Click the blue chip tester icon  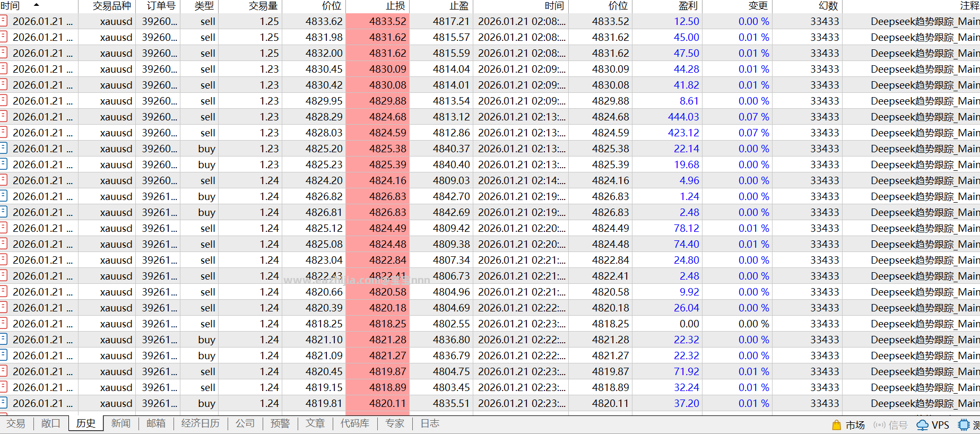[964, 425]
